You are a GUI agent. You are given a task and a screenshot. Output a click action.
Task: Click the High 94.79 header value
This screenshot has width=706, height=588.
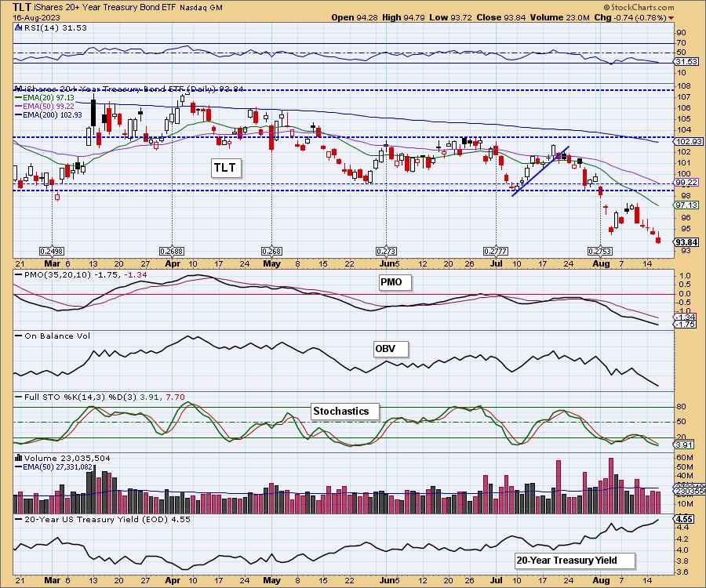click(x=403, y=17)
